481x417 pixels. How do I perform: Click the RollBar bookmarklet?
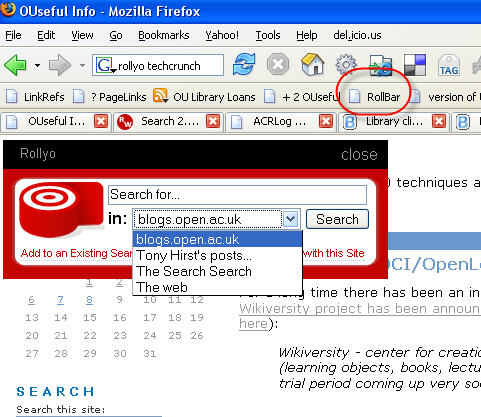(374, 97)
